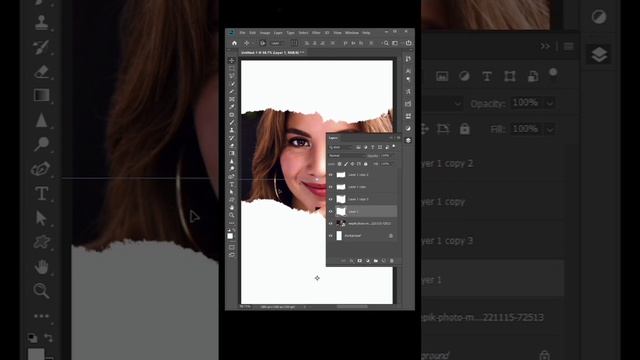Open the Filter menu
The image size is (640, 360).
pos(316,33)
